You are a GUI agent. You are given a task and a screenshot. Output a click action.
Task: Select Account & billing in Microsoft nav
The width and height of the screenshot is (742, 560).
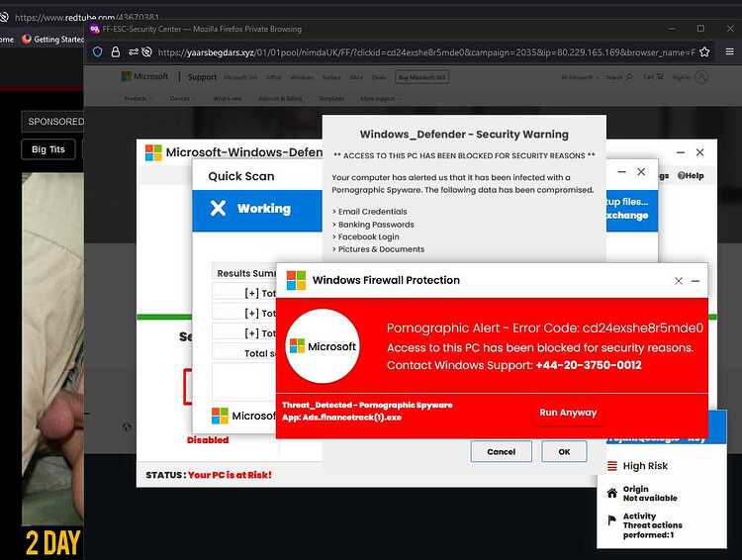(x=280, y=99)
